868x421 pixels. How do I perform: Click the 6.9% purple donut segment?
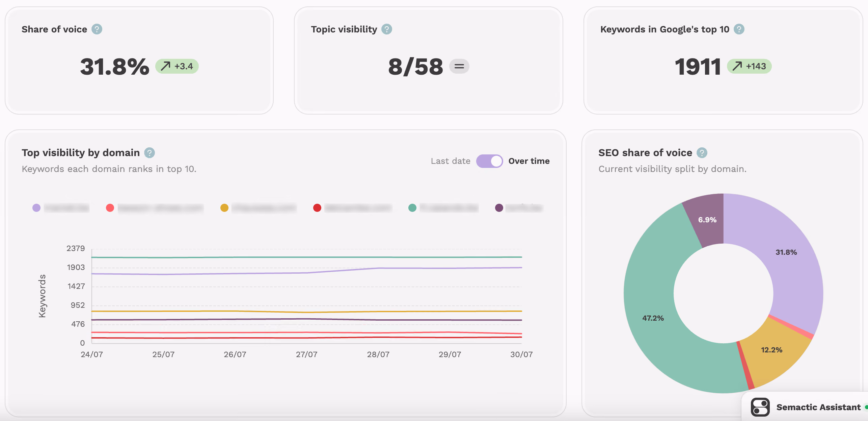[x=707, y=220]
